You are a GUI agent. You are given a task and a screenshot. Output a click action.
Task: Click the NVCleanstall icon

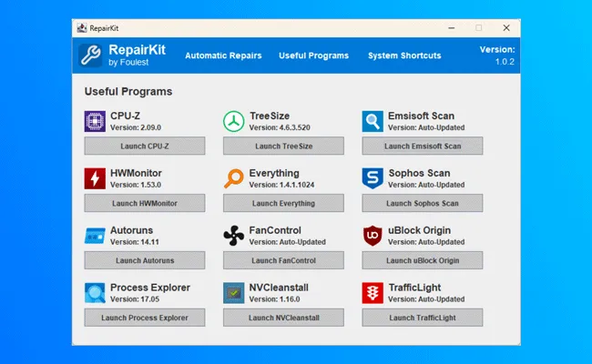click(234, 293)
